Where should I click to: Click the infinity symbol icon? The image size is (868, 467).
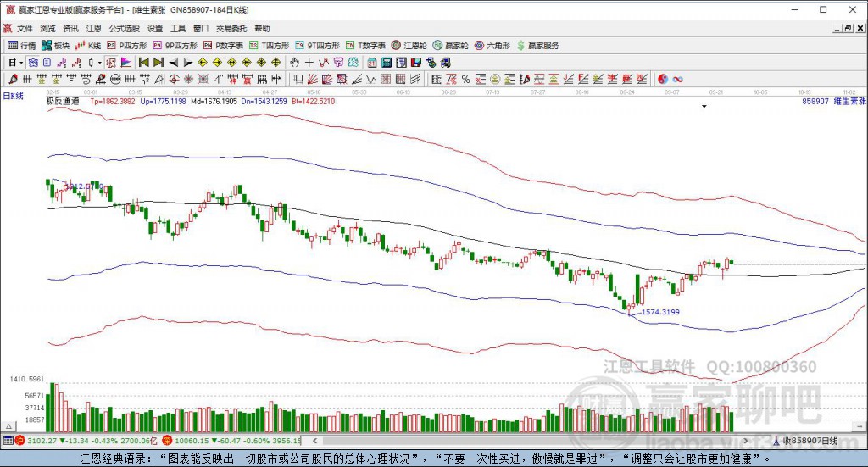677,79
